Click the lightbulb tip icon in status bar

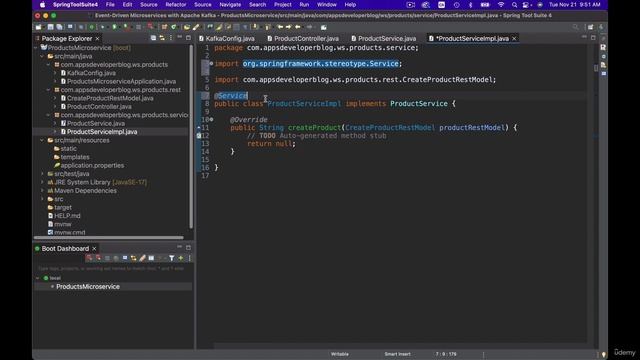[604, 354]
